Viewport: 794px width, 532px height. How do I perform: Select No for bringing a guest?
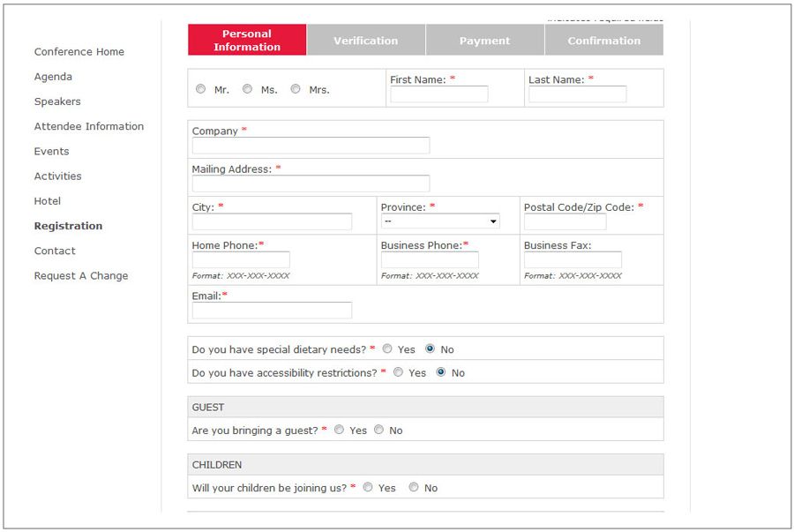(378, 430)
